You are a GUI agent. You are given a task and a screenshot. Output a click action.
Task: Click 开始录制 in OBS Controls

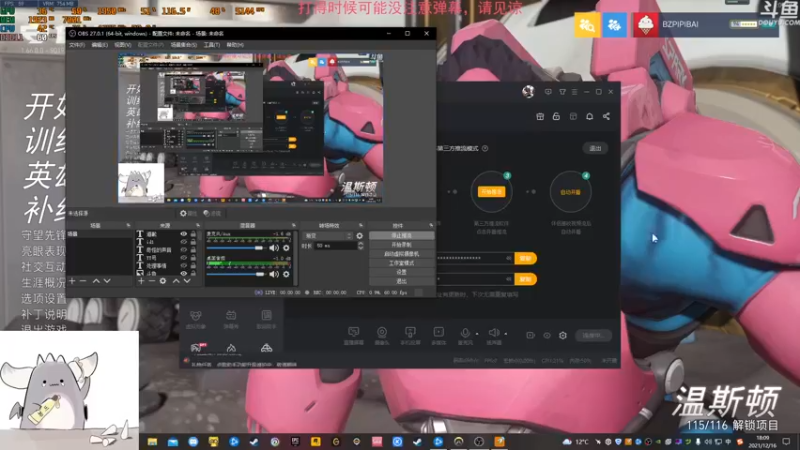[402, 245]
